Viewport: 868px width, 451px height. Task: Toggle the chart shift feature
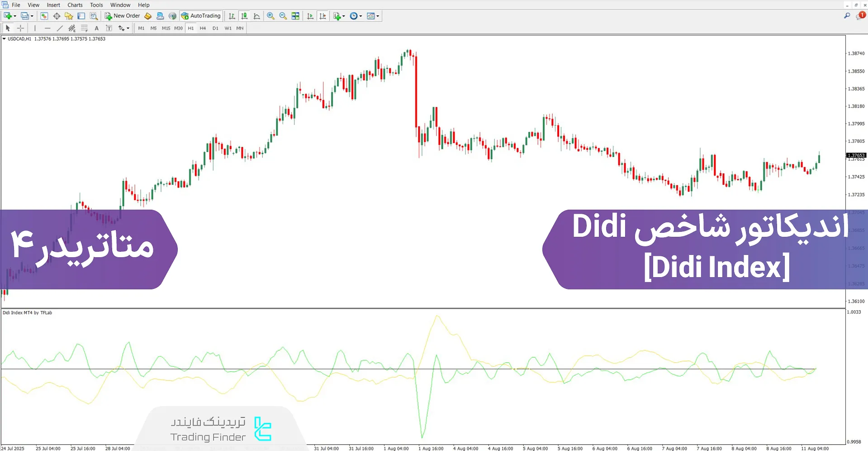(323, 15)
